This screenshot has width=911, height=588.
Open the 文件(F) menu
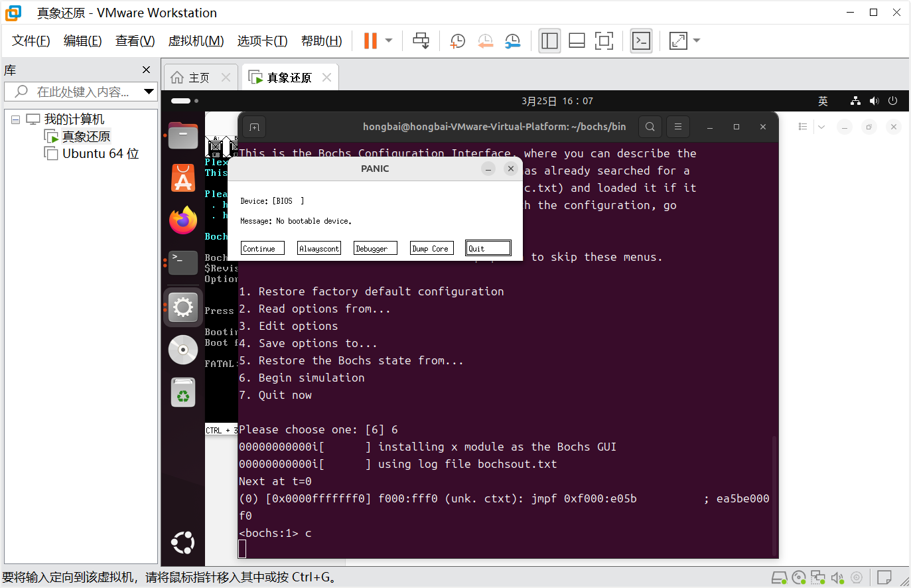[31, 40]
